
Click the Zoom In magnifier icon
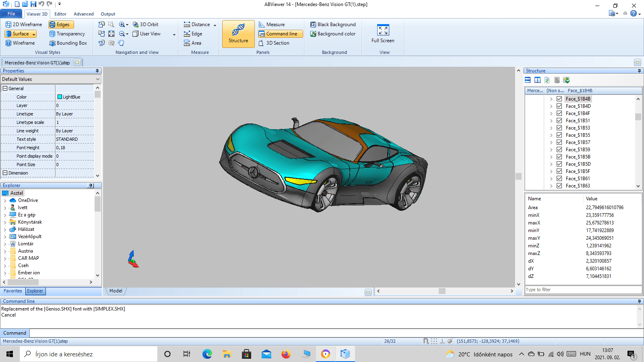click(x=122, y=25)
